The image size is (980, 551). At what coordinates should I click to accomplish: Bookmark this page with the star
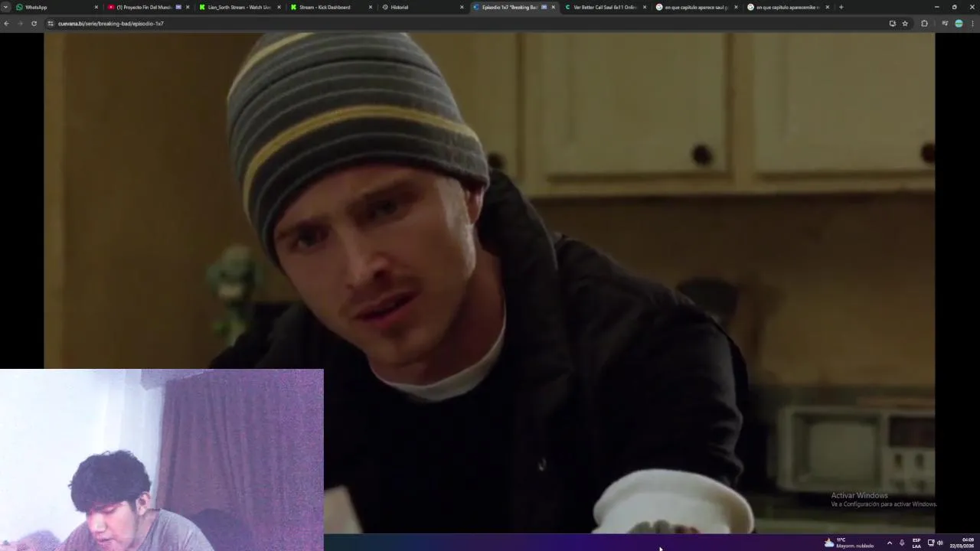point(905,24)
